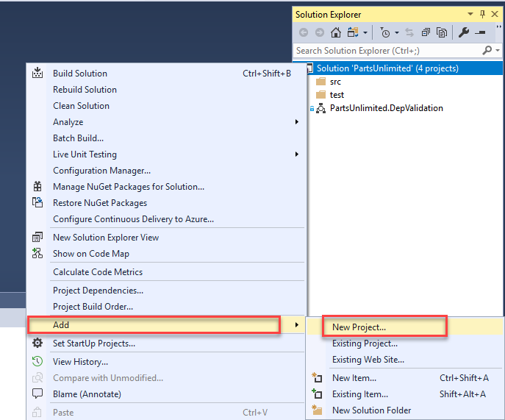Click the Search Solution Explorer field

tap(388, 51)
